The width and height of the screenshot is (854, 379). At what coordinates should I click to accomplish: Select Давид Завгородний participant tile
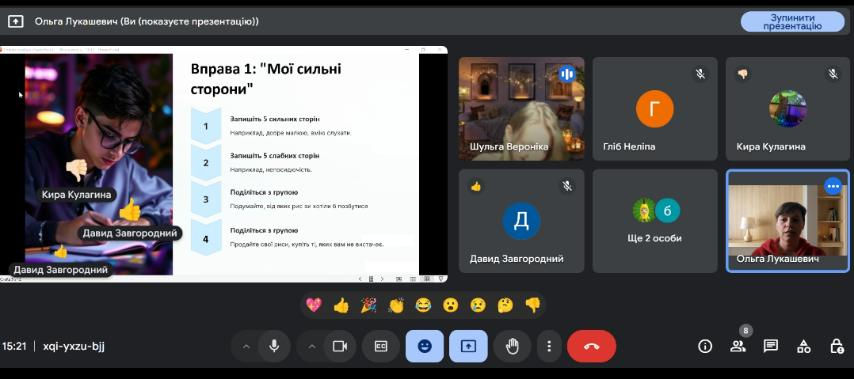(521, 221)
